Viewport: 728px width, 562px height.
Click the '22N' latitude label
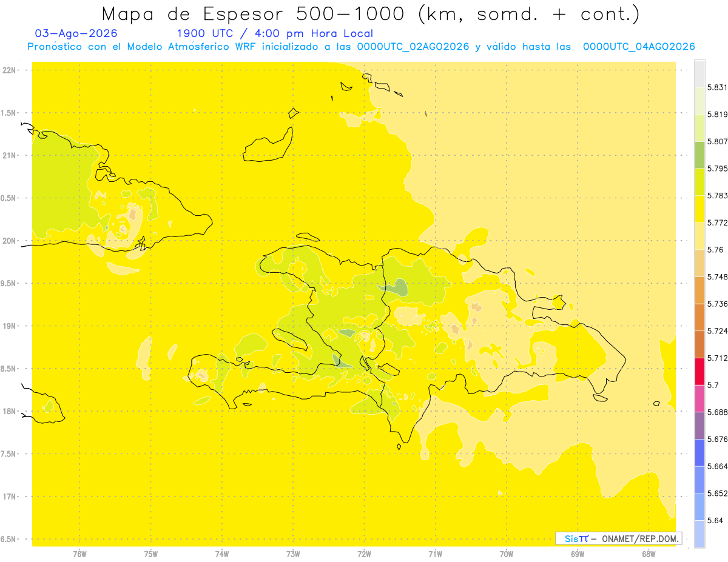point(8,70)
